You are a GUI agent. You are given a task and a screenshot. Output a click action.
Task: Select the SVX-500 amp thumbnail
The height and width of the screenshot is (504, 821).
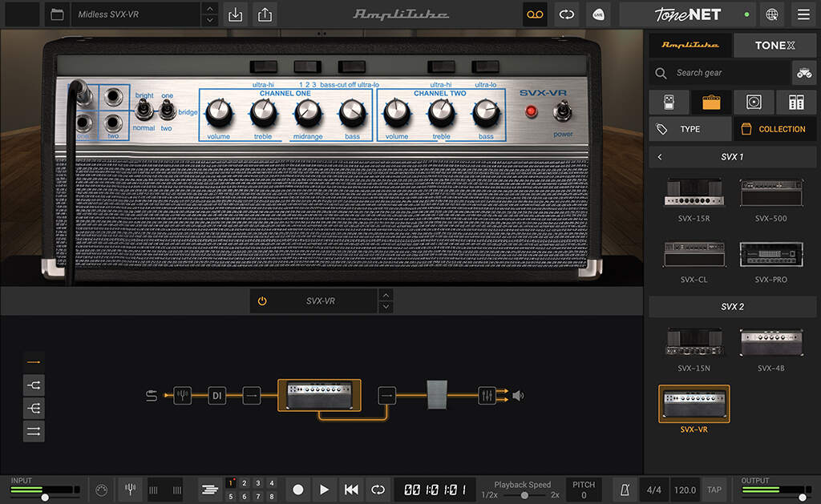pyautogui.click(x=771, y=192)
